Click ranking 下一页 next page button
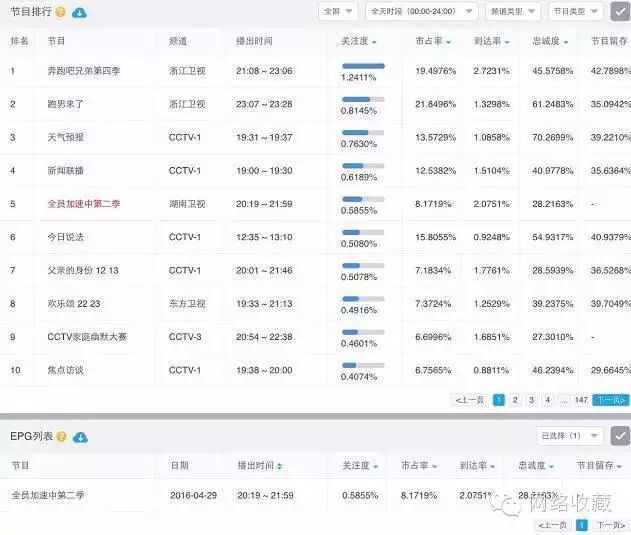 [611, 400]
